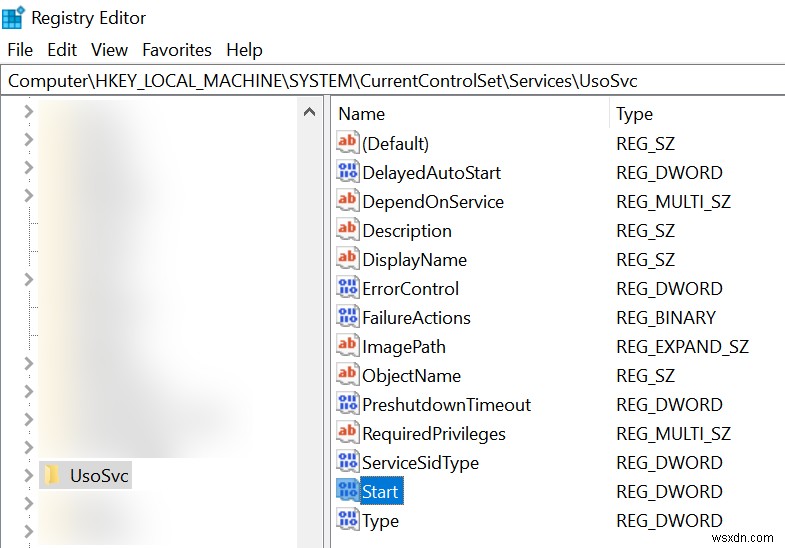Open the Favorites menu
Image resolution: width=785 pixels, height=548 pixels.
pyautogui.click(x=177, y=50)
